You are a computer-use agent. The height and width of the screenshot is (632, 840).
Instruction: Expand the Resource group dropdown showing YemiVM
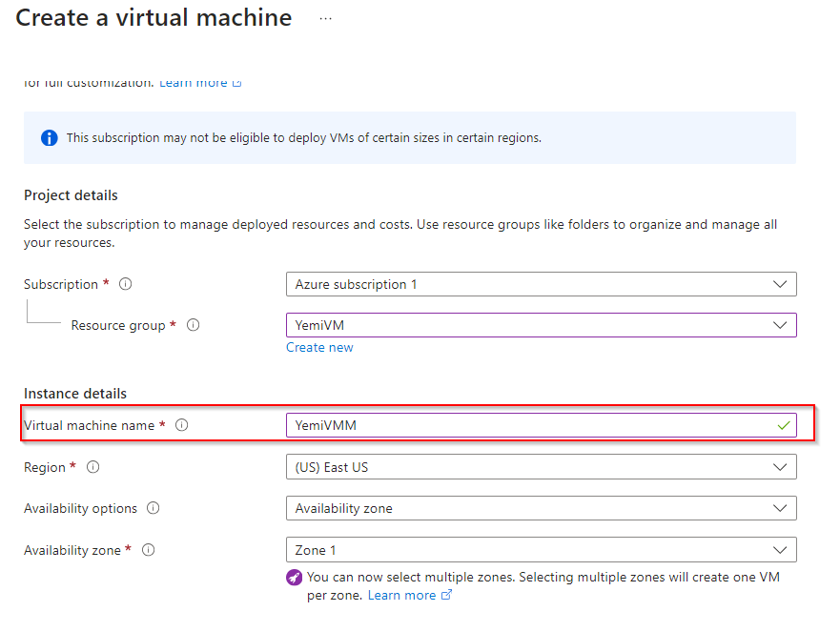coord(541,325)
